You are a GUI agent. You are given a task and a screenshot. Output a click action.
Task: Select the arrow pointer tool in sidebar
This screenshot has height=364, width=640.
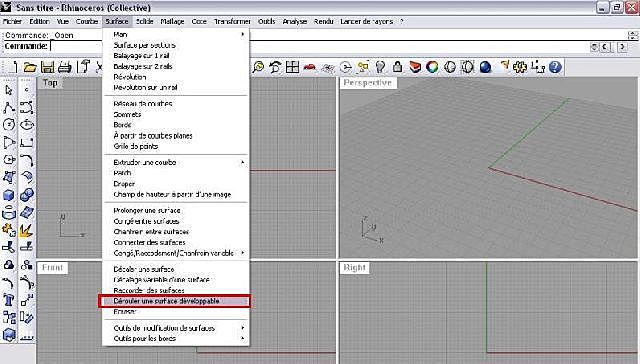coord(9,90)
